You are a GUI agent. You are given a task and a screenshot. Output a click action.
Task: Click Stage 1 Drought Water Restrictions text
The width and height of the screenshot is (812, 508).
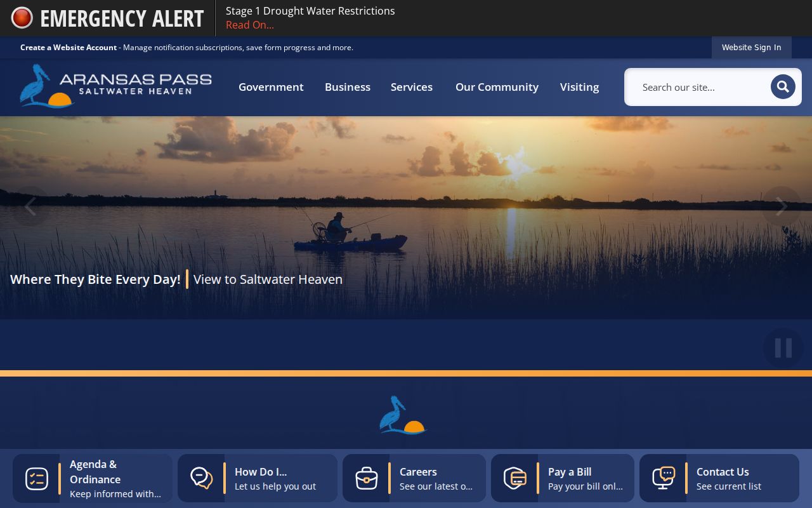310,11
